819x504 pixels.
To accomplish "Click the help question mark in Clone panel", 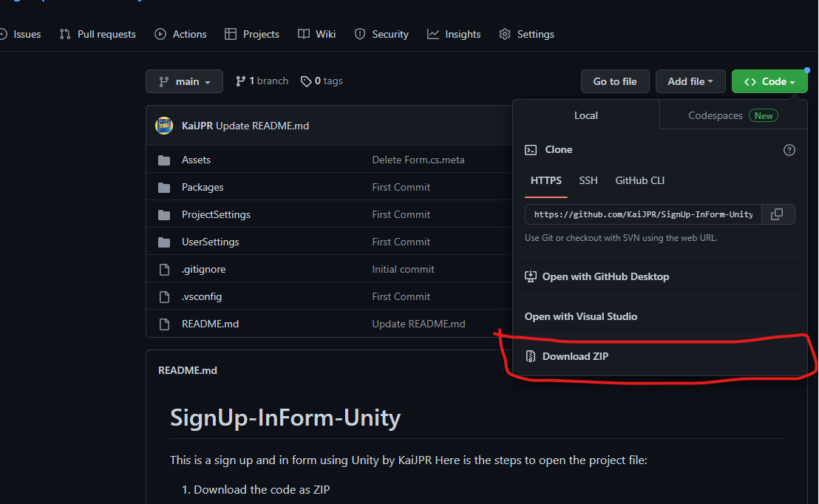I will coord(789,149).
